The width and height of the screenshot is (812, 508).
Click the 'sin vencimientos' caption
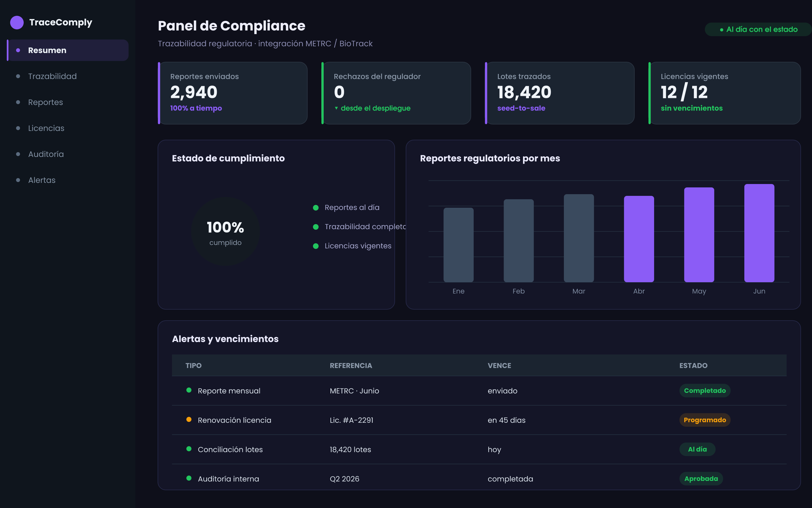click(x=692, y=108)
